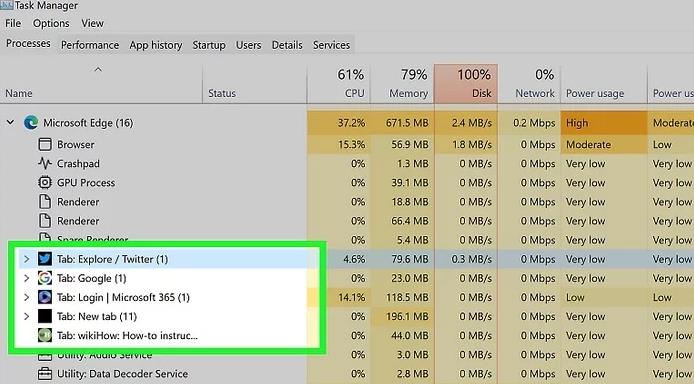
Task: Click the 79.6 MB memory value
Action: pyautogui.click(x=409, y=259)
